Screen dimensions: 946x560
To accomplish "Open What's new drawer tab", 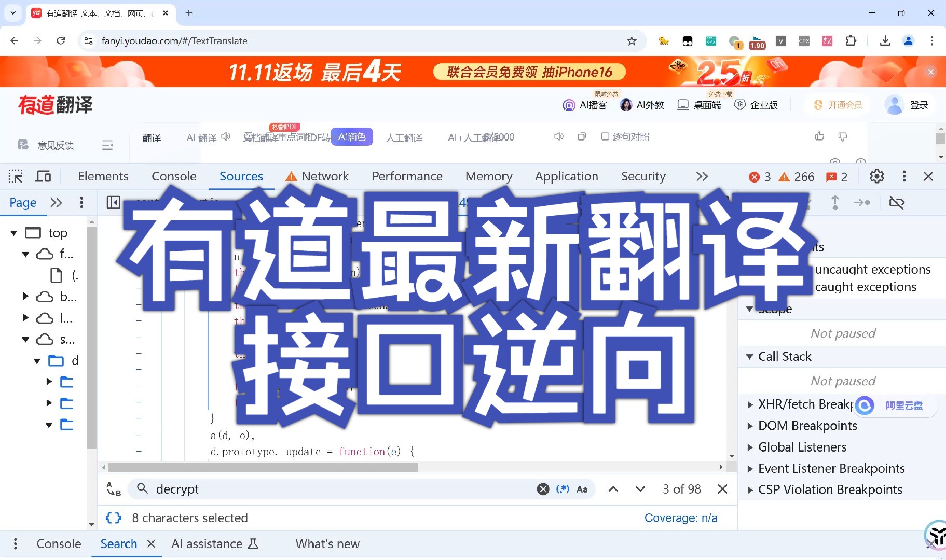I will click(327, 543).
